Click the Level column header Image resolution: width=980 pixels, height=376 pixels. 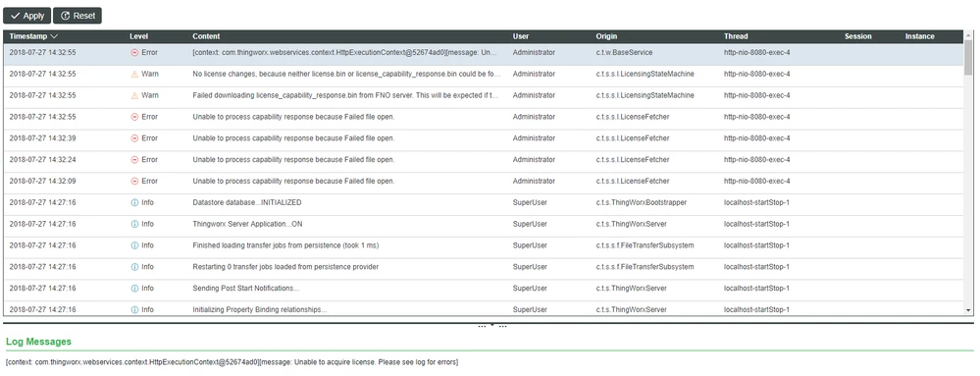click(138, 36)
